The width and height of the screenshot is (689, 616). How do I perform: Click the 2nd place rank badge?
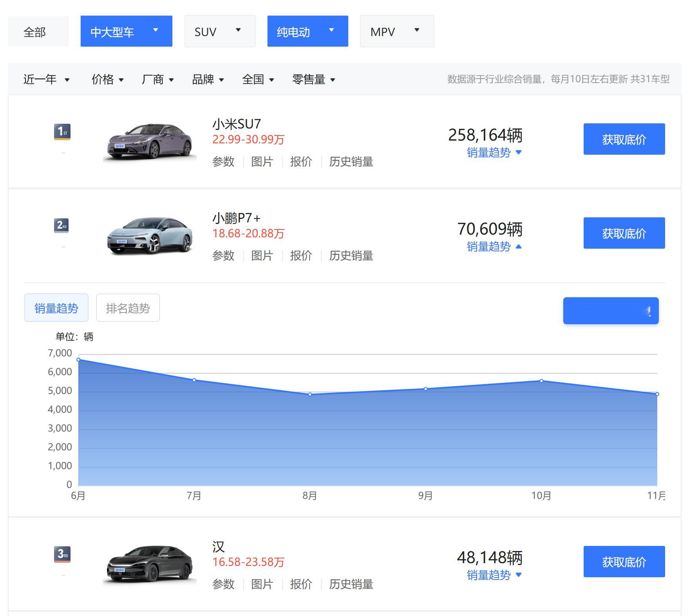pyautogui.click(x=61, y=226)
